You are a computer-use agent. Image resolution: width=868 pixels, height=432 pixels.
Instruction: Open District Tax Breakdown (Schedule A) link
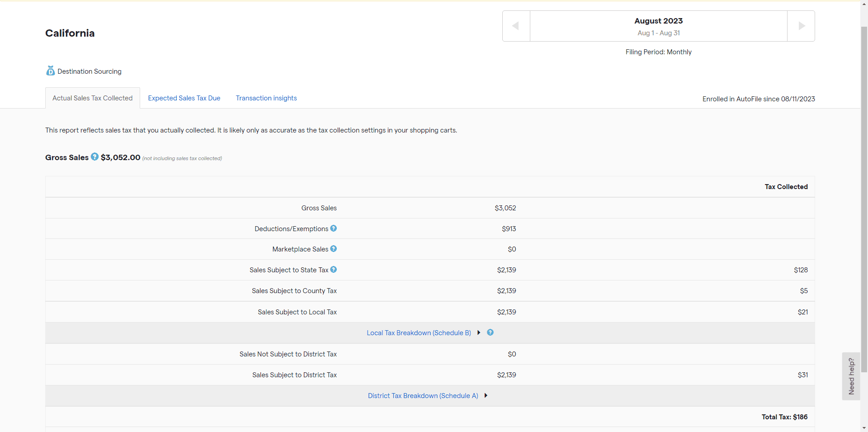click(423, 396)
